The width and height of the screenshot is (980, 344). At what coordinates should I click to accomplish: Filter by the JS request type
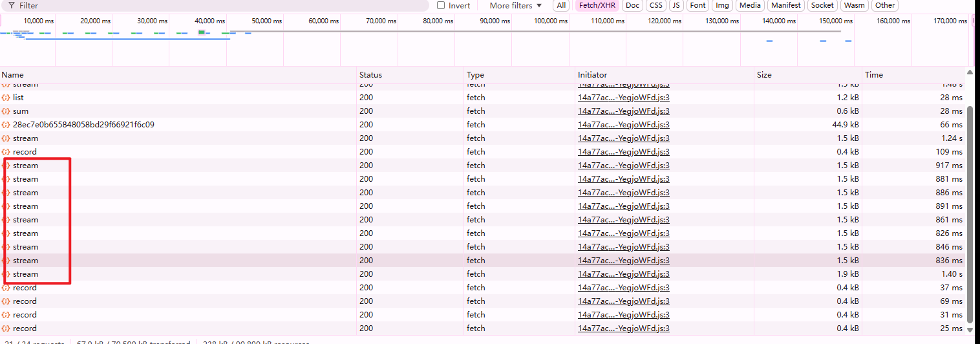point(676,5)
